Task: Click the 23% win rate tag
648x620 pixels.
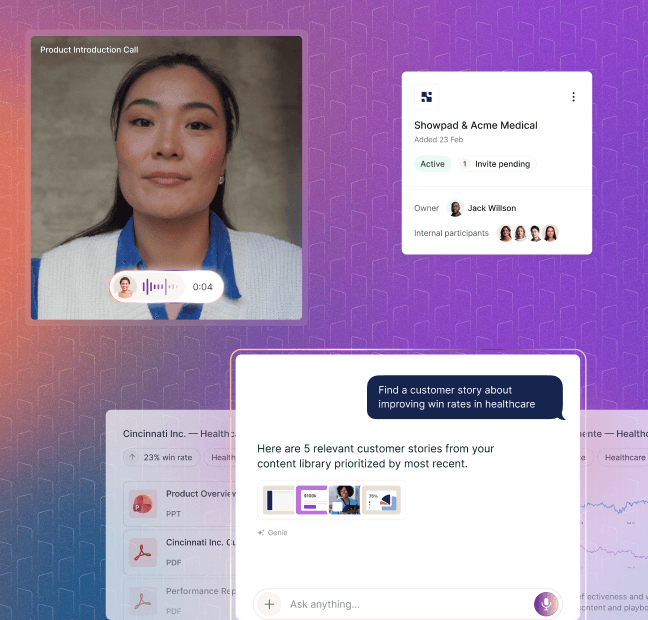Action: point(162,457)
